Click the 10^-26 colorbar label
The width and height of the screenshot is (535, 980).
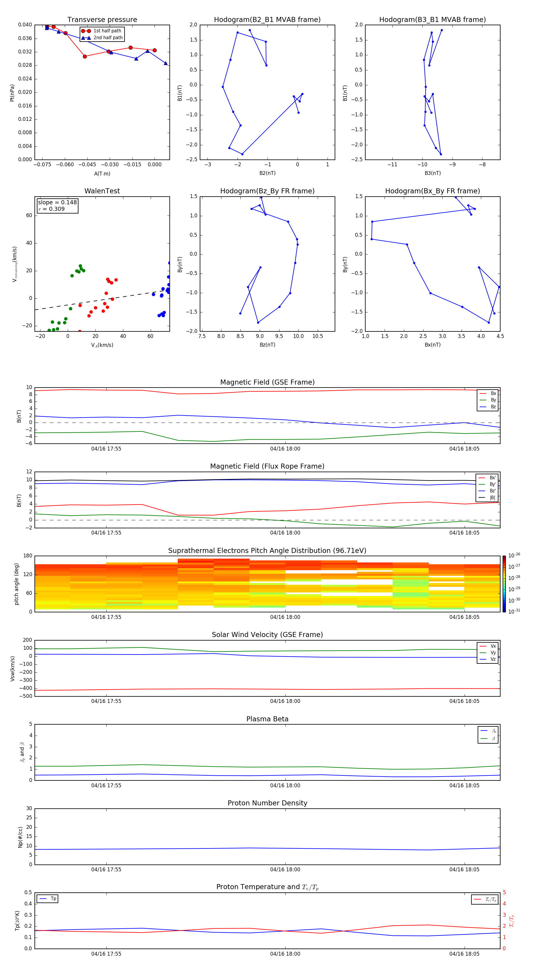[514, 555]
